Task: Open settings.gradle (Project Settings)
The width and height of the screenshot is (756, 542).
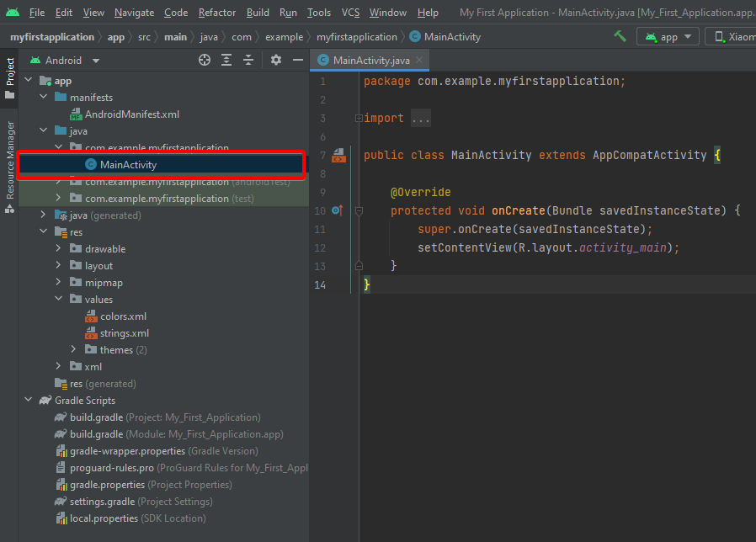Action: click(134, 502)
